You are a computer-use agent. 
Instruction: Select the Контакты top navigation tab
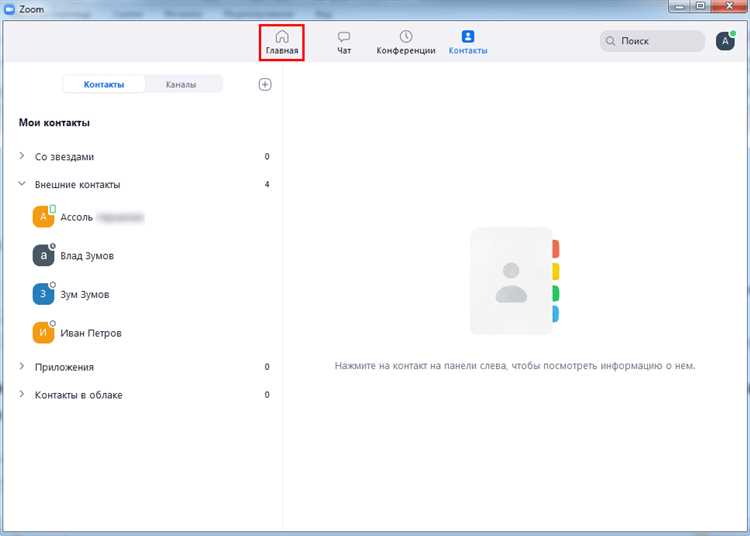[468, 43]
